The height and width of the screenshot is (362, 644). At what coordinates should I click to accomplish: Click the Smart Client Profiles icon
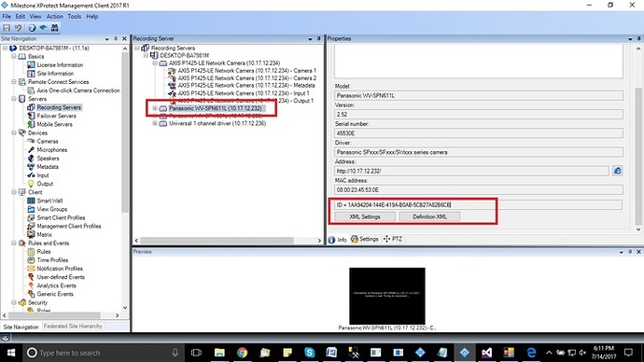[31, 218]
